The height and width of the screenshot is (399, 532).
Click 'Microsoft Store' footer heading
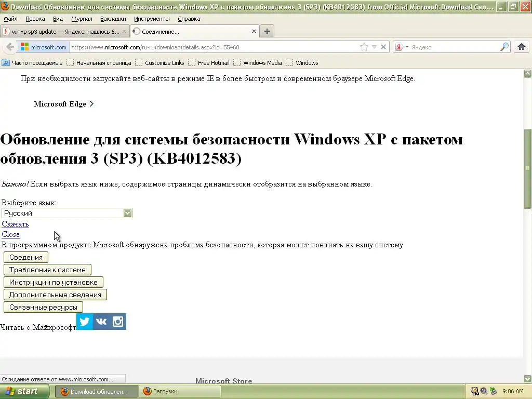223,381
